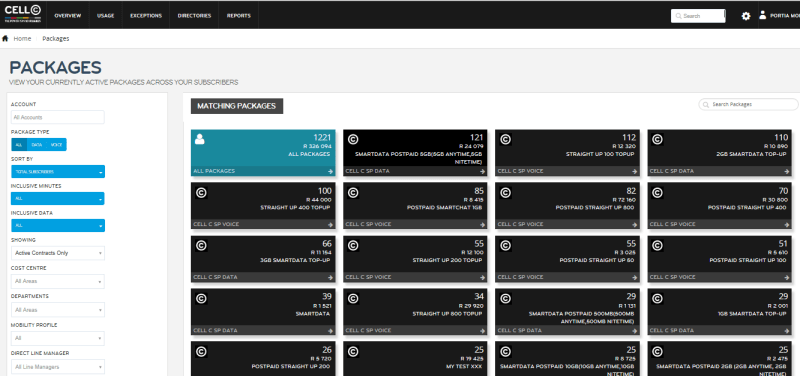
Task: Click arrow on Straight Up 400 Topup card
Action: click(331, 224)
